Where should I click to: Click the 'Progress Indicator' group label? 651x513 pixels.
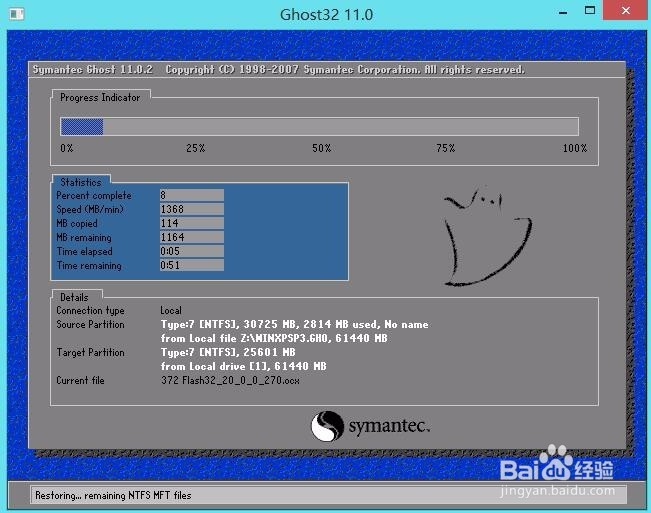(x=100, y=98)
